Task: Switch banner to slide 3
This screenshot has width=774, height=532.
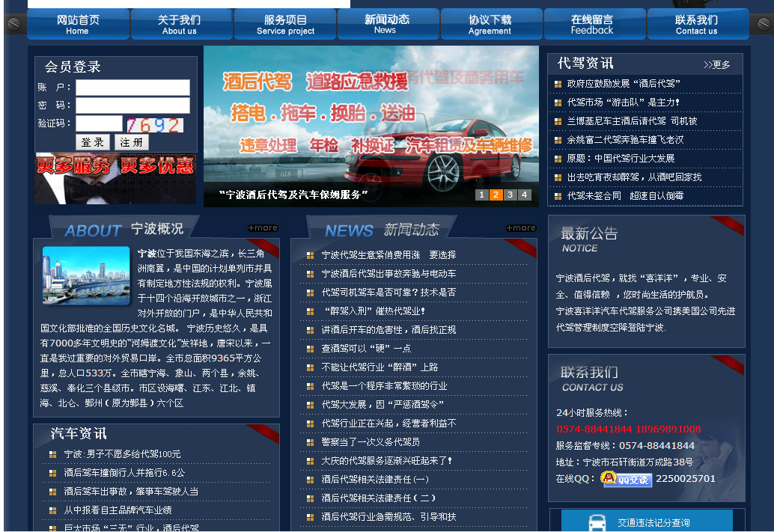Action: 510,195
